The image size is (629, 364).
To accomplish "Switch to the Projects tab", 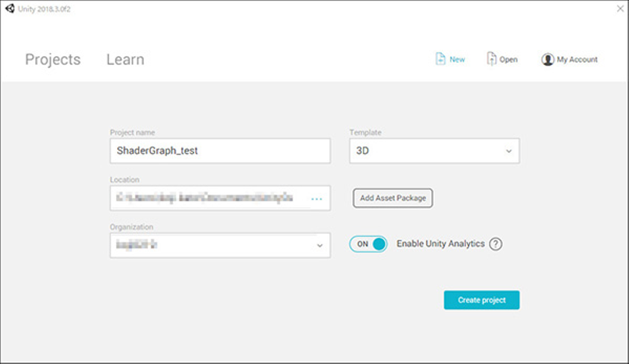I will click(x=53, y=59).
